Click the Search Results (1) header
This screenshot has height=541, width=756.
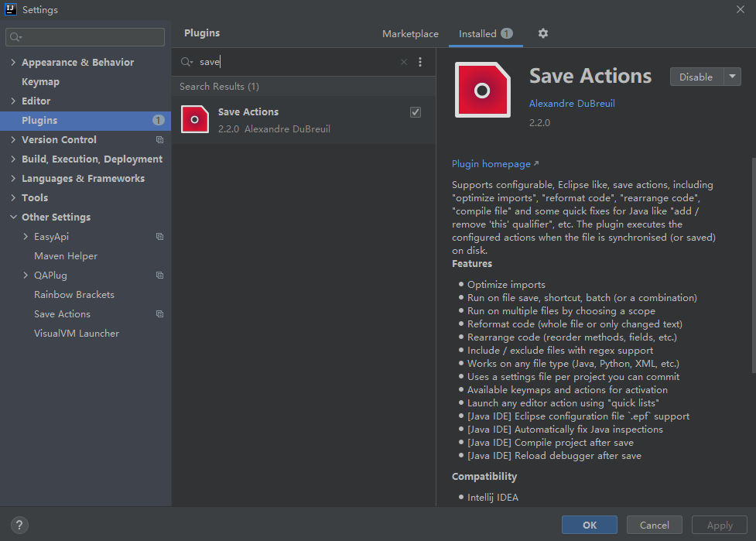point(220,87)
